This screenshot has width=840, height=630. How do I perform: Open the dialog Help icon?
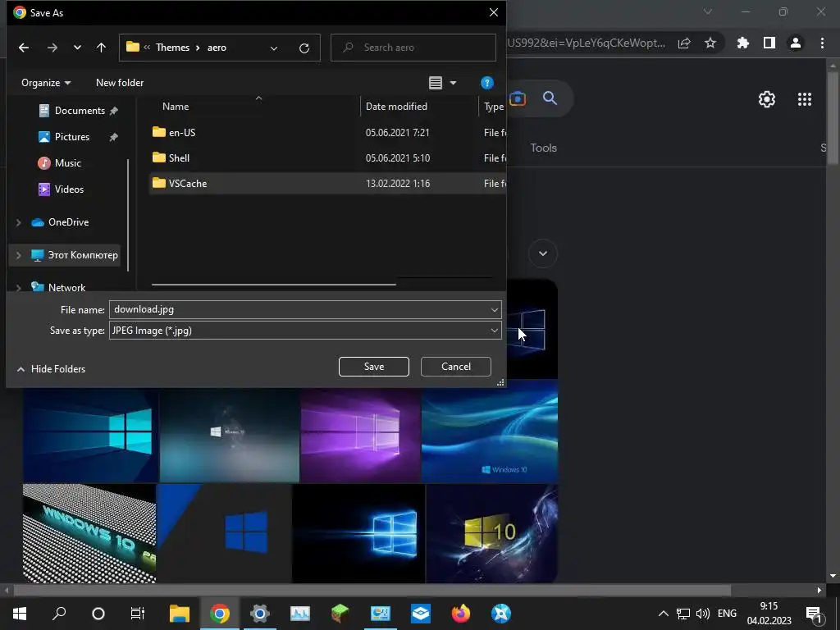[486, 83]
